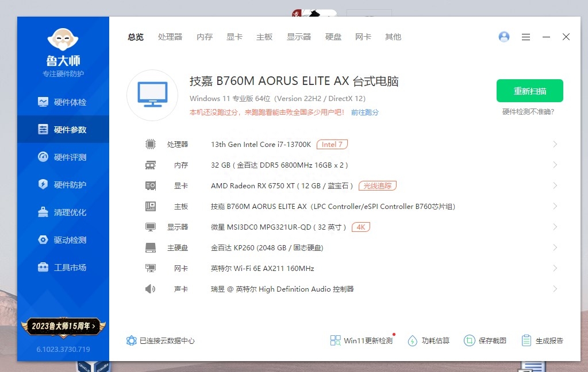Open 功耗估算 power estimate
The width and height of the screenshot is (588, 372).
click(429, 340)
